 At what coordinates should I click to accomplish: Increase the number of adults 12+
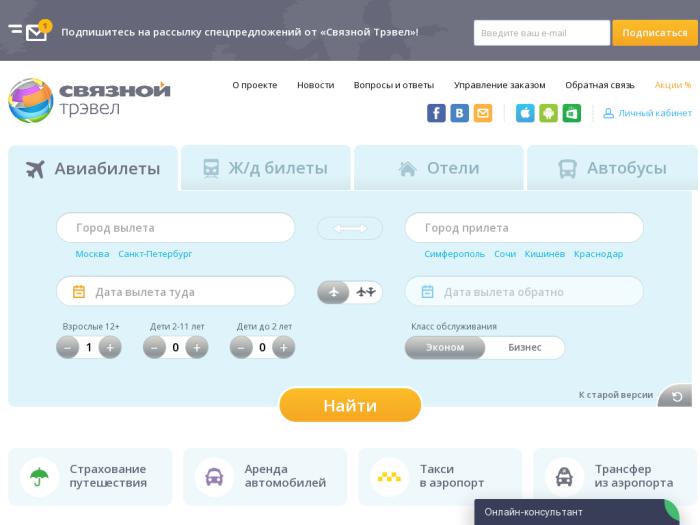pos(110,348)
